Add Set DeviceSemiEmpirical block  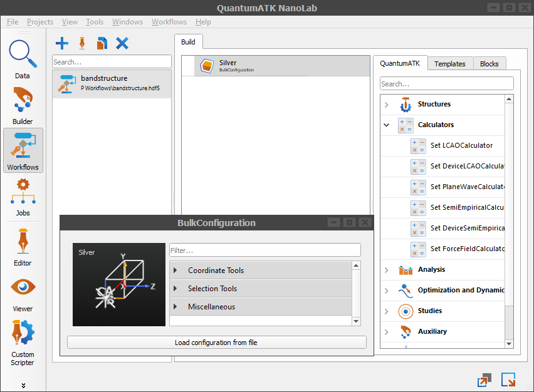[x=442, y=229]
